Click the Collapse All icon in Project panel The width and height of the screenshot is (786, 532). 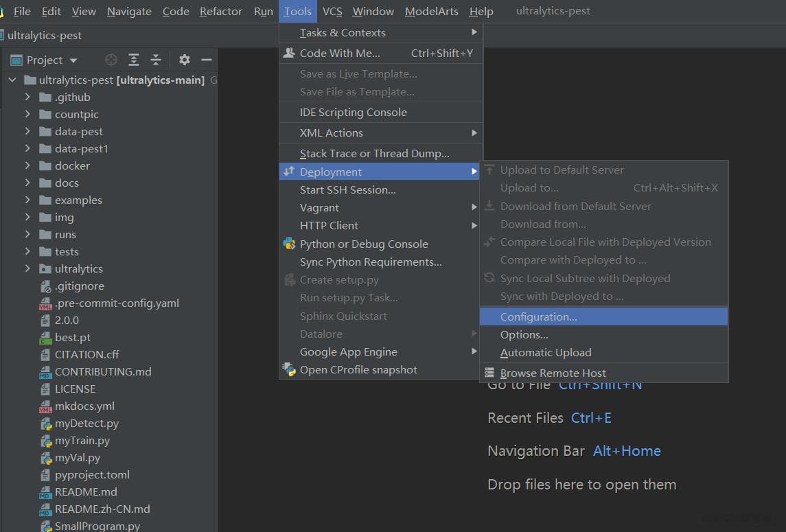pos(156,60)
